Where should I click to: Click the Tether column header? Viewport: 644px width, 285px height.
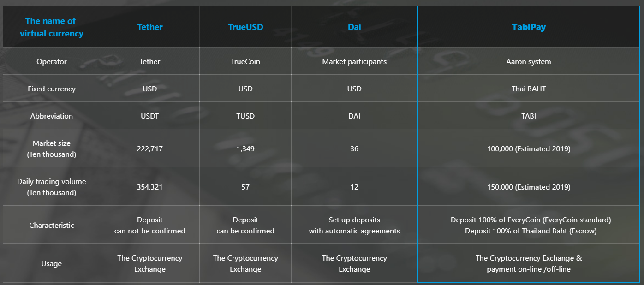[150, 27]
